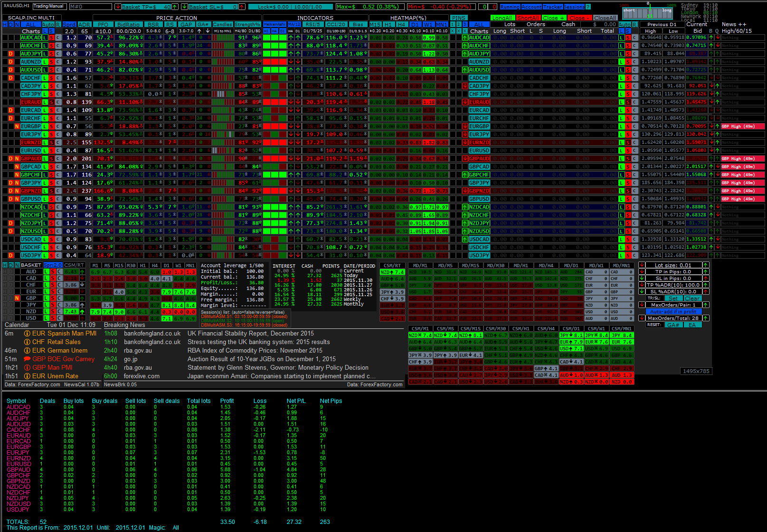Open the Running tab
The width and height of the screenshot is (767, 532).
tap(510, 7)
